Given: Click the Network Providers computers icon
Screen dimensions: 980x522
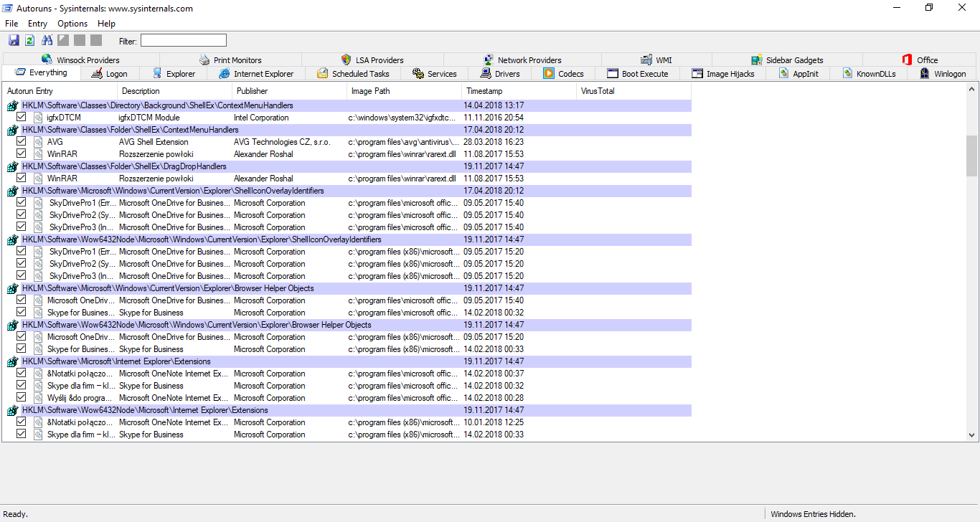Looking at the screenshot, I should coord(489,60).
